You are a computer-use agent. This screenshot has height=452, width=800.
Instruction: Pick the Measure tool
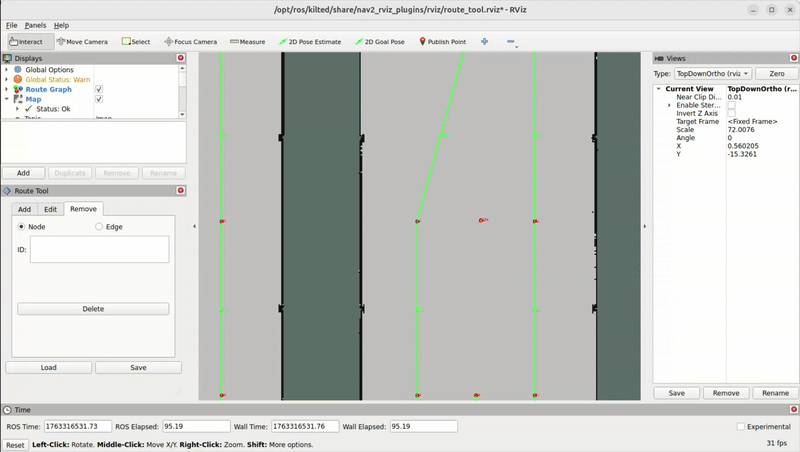click(247, 42)
